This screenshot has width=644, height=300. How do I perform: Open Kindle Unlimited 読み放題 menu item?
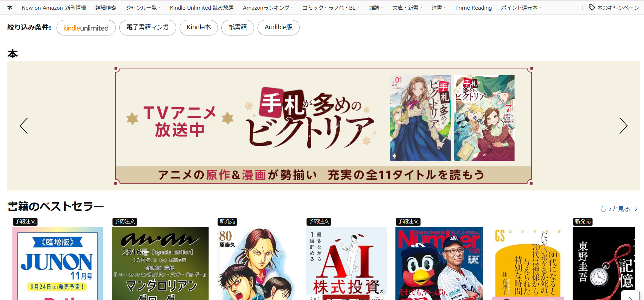tap(202, 8)
